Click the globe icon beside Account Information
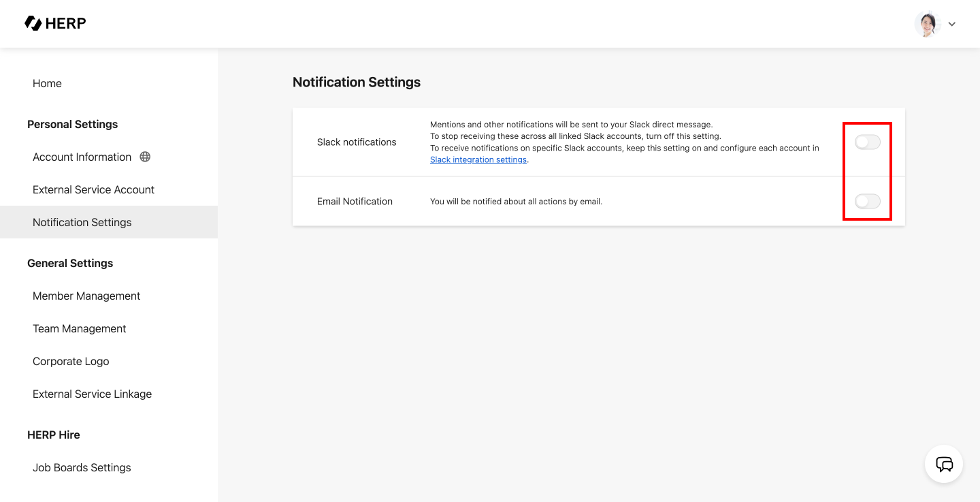Image resolution: width=980 pixels, height=502 pixels. [x=145, y=157]
